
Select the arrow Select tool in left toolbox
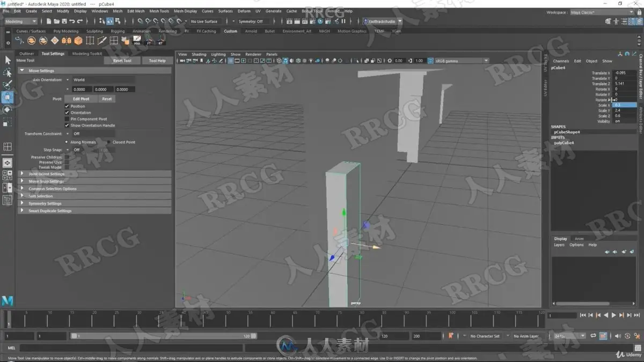point(7,60)
